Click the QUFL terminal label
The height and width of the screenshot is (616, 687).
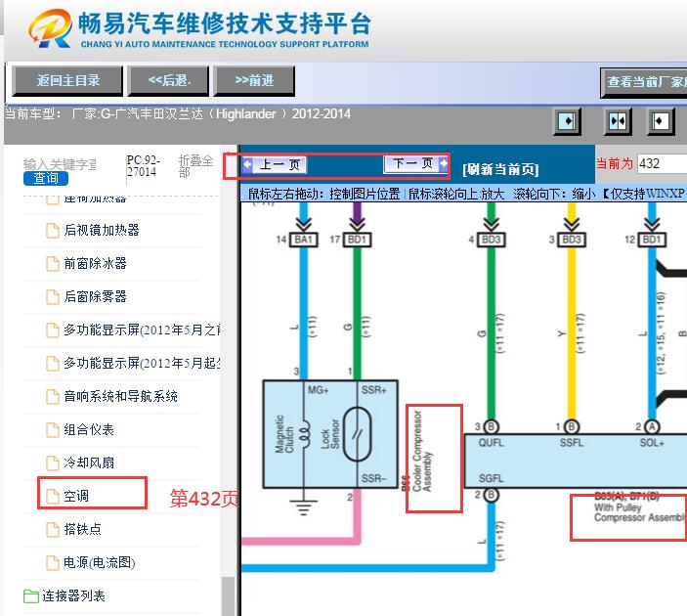point(491,443)
